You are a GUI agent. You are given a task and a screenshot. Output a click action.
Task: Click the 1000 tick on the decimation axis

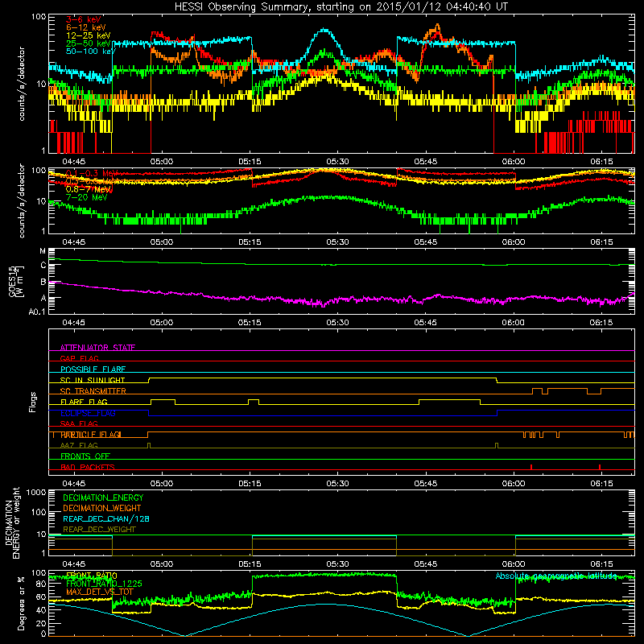tap(36, 493)
